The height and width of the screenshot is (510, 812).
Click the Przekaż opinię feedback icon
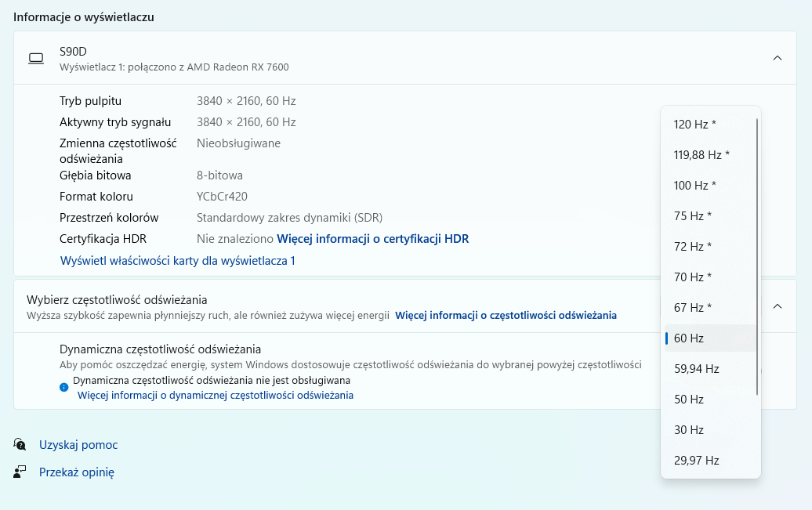(20, 472)
